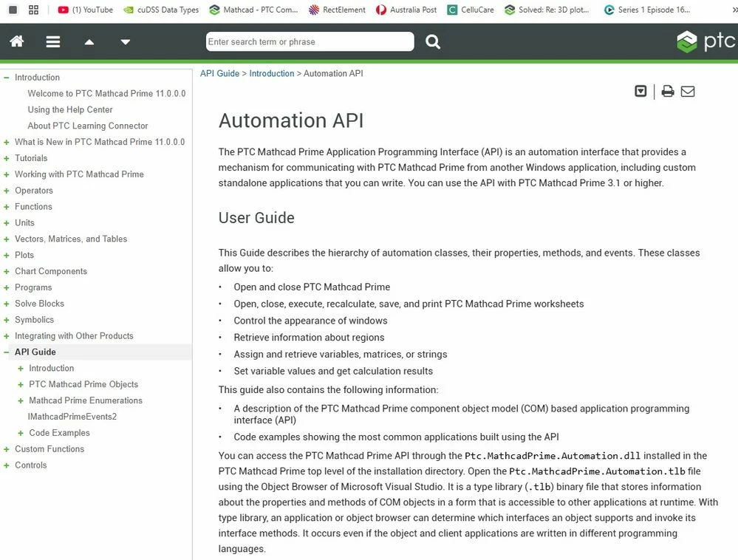The width and height of the screenshot is (738, 560).
Task: Expand the Custom Functions section
Action: pyautogui.click(x=6, y=449)
